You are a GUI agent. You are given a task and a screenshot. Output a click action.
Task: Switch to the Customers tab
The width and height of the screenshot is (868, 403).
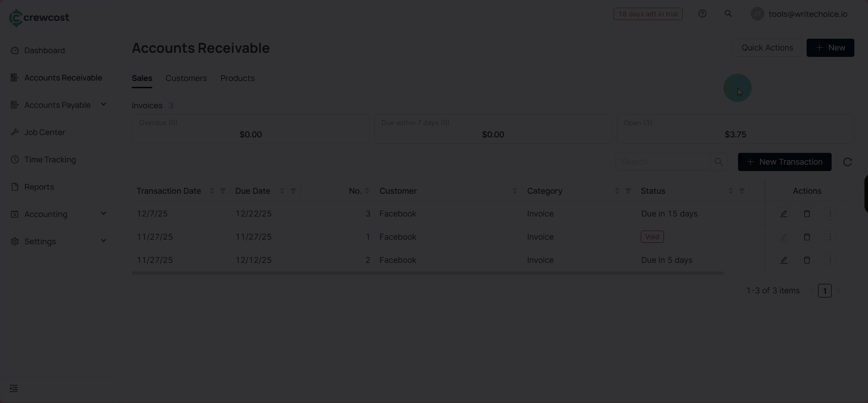coord(186,78)
